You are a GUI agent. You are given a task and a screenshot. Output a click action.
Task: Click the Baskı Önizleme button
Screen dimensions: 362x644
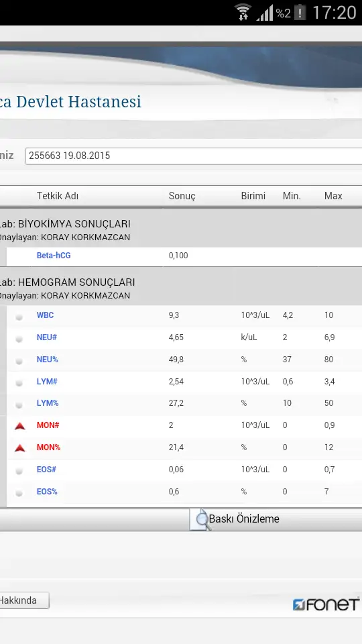coord(276,519)
